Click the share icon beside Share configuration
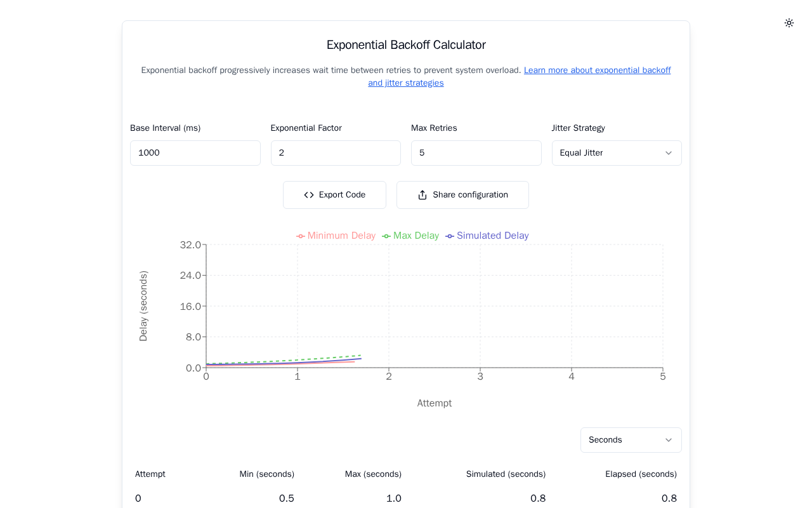This screenshot has width=812, height=508. pyautogui.click(x=422, y=195)
